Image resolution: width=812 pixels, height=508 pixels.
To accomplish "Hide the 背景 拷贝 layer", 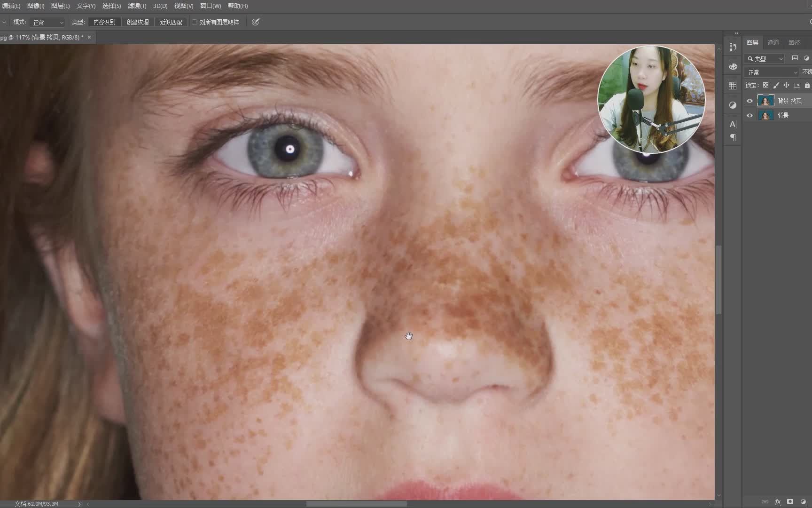I will 750,101.
